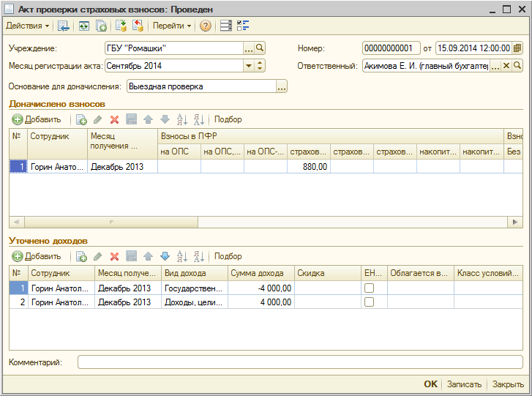Open the Действия menu

pos(27,26)
